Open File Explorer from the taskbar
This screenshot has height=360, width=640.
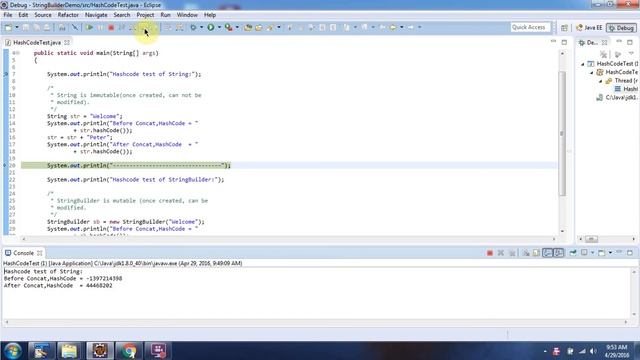pos(69,351)
